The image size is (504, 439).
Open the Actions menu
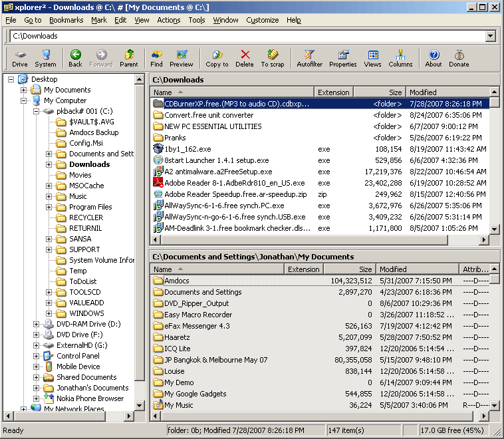click(x=169, y=20)
